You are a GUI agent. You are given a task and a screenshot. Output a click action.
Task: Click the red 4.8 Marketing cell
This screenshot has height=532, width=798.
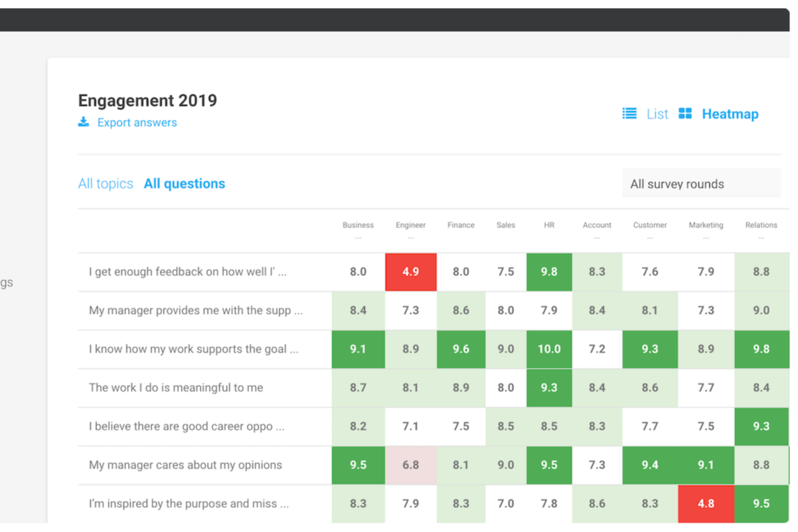pos(706,504)
